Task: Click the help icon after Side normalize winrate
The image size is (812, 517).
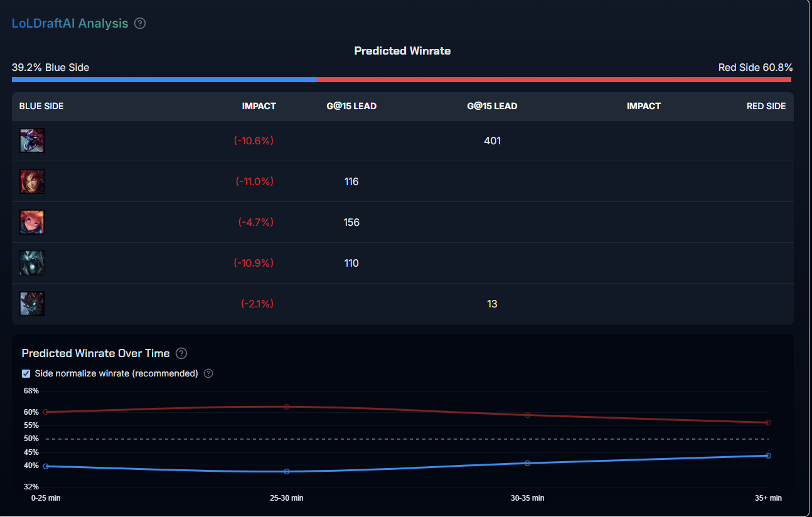Action: click(208, 373)
